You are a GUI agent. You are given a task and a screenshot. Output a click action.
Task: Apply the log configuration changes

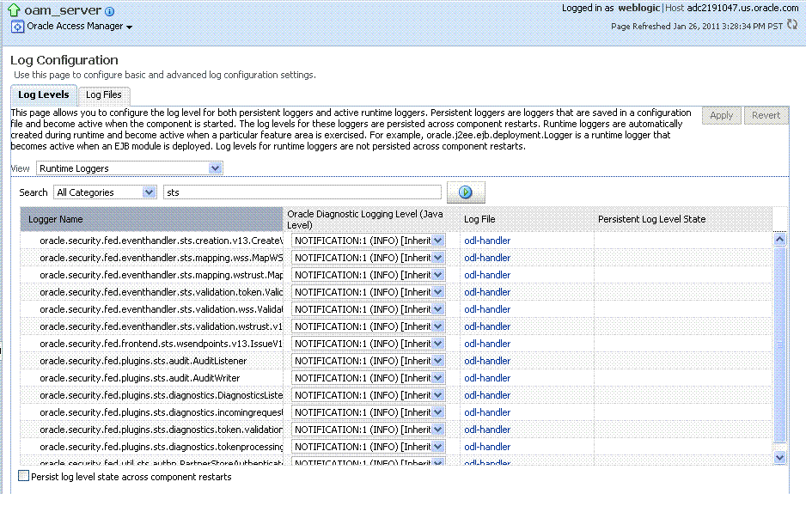(x=721, y=115)
